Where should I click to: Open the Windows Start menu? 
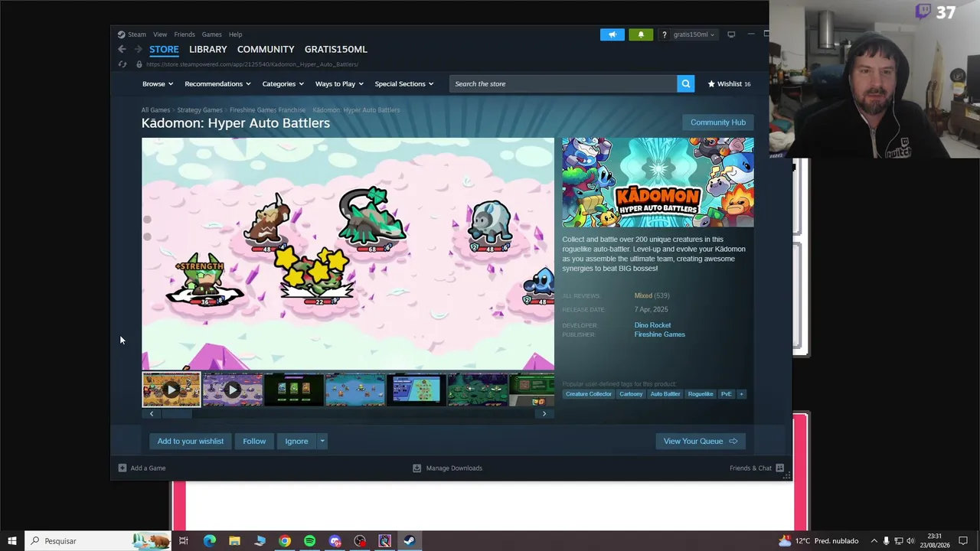coord(12,541)
